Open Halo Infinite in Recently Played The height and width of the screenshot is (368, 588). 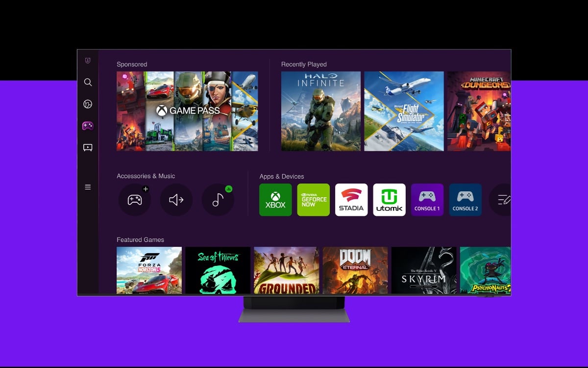321,111
